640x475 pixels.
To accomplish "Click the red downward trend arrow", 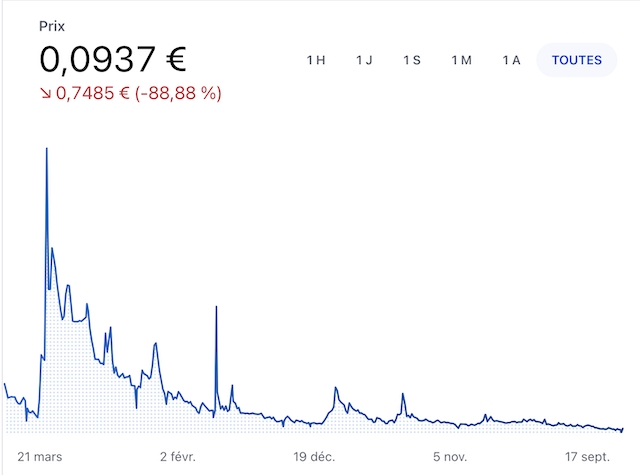I will click(x=46, y=94).
